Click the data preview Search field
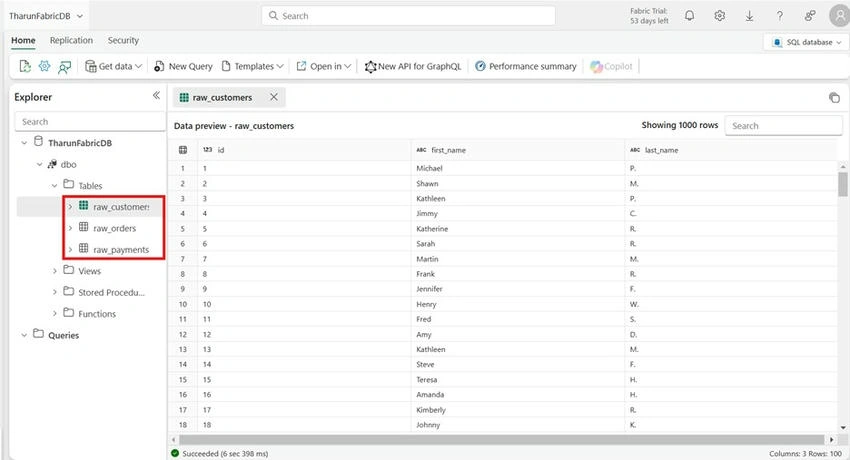850x460 pixels. (783, 125)
